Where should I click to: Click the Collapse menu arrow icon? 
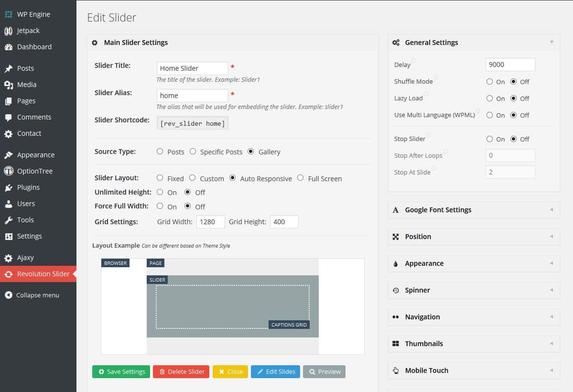(9, 295)
